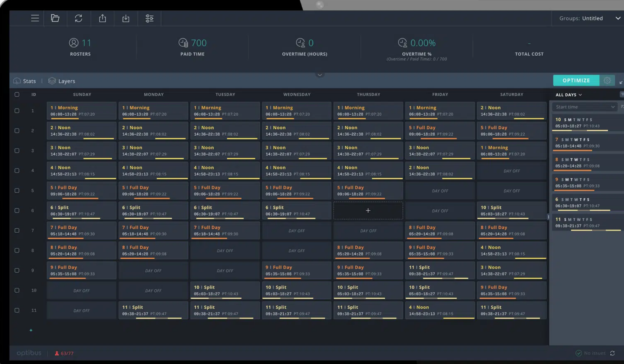Open the preferences sliders icon in the toolbar

(x=149, y=18)
